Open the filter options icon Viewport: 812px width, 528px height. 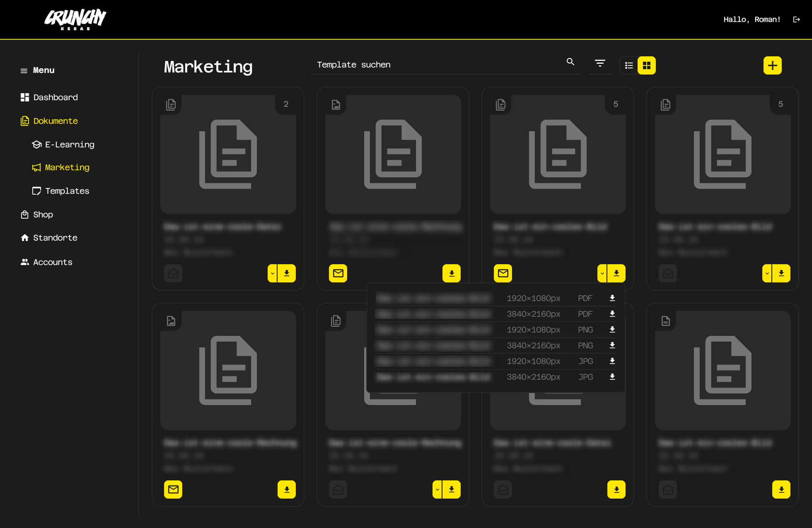pos(600,63)
